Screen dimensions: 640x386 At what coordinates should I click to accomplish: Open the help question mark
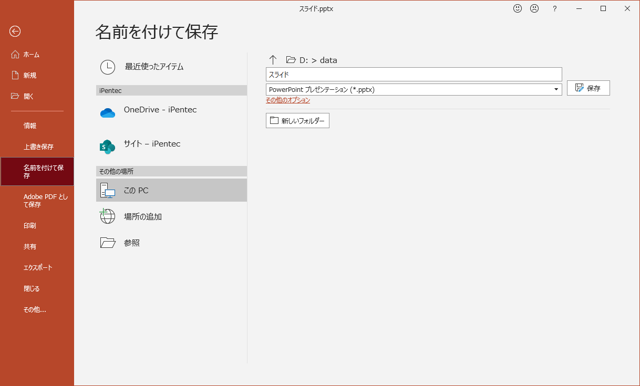pos(554,9)
